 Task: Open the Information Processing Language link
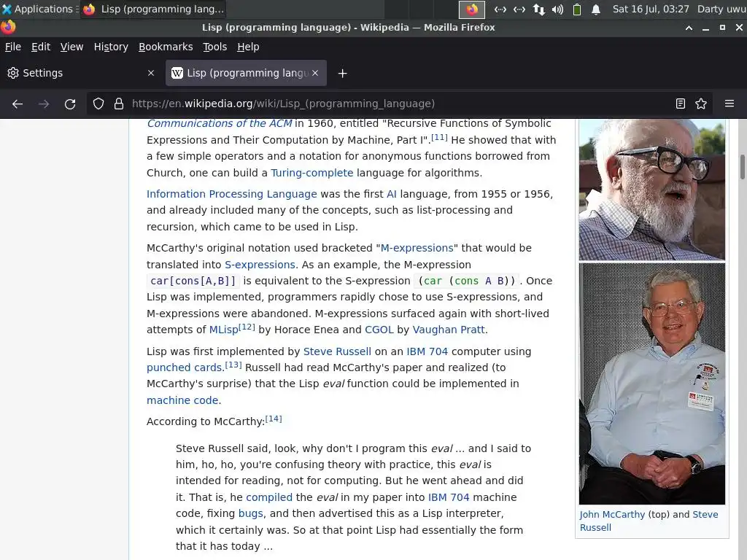[231, 194]
